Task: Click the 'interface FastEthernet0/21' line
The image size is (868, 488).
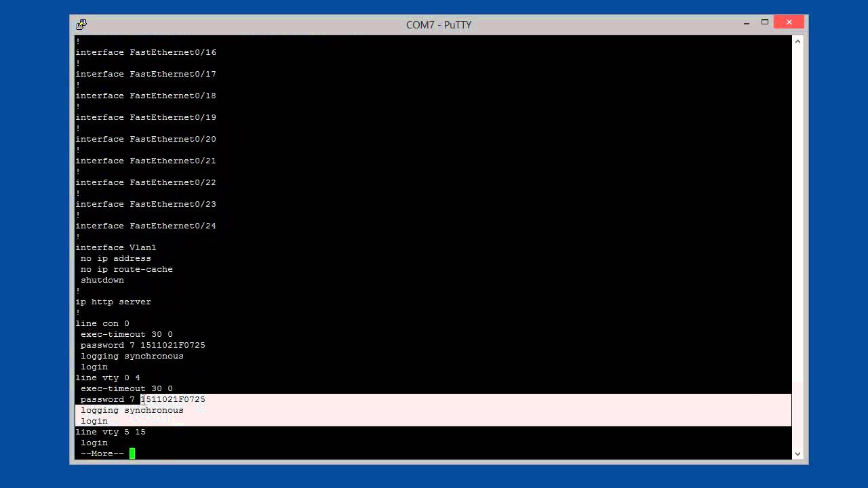Action: [x=146, y=161]
